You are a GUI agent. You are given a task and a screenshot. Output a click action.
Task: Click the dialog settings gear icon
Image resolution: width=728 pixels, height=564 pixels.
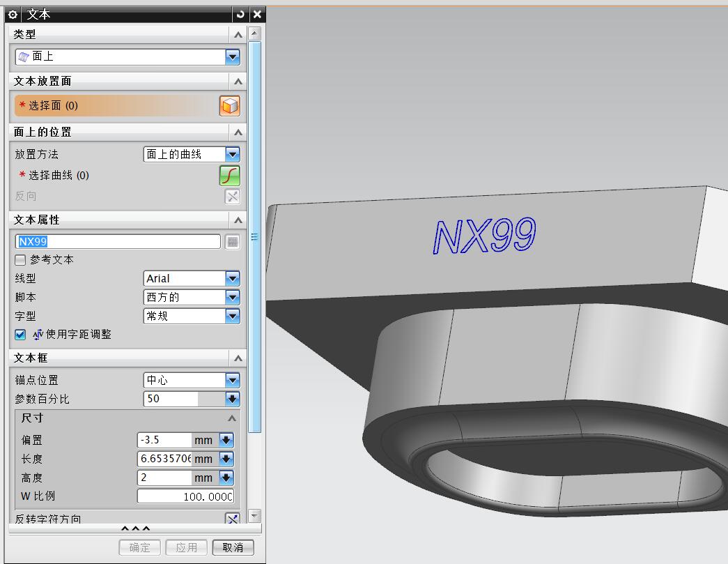(13, 14)
